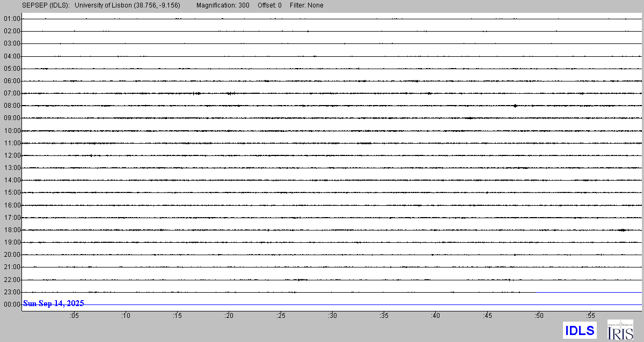Click the :05 minute axis tick label
This screenshot has width=644, height=342.
(x=74, y=316)
